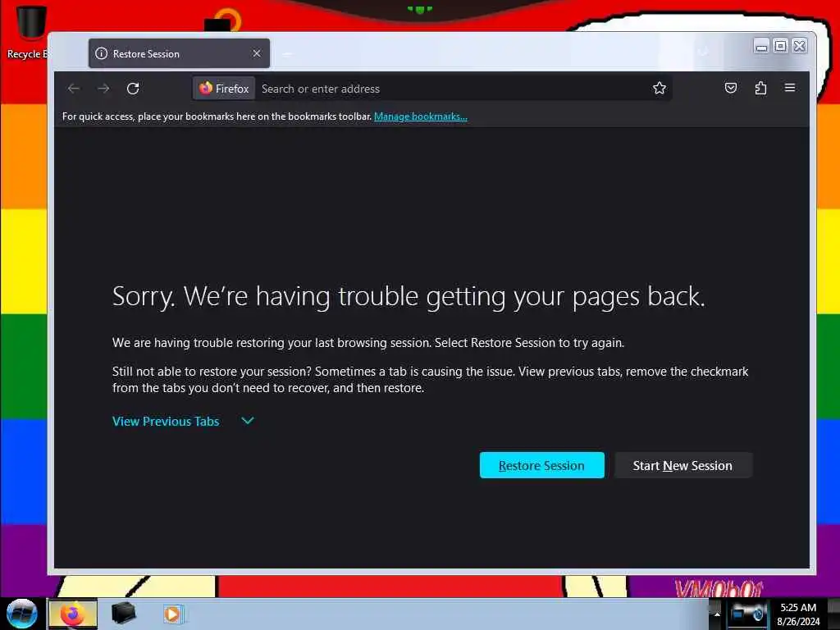Close the Restore Session tab
This screenshot has height=630, width=840.
[x=257, y=53]
